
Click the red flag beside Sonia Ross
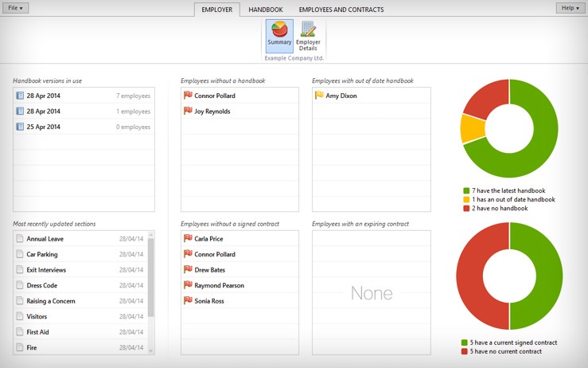(x=188, y=300)
